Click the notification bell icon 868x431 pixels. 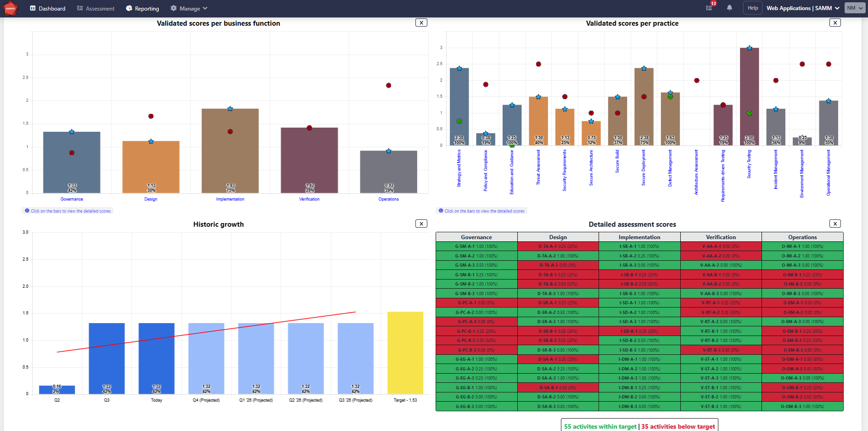[729, 8]
